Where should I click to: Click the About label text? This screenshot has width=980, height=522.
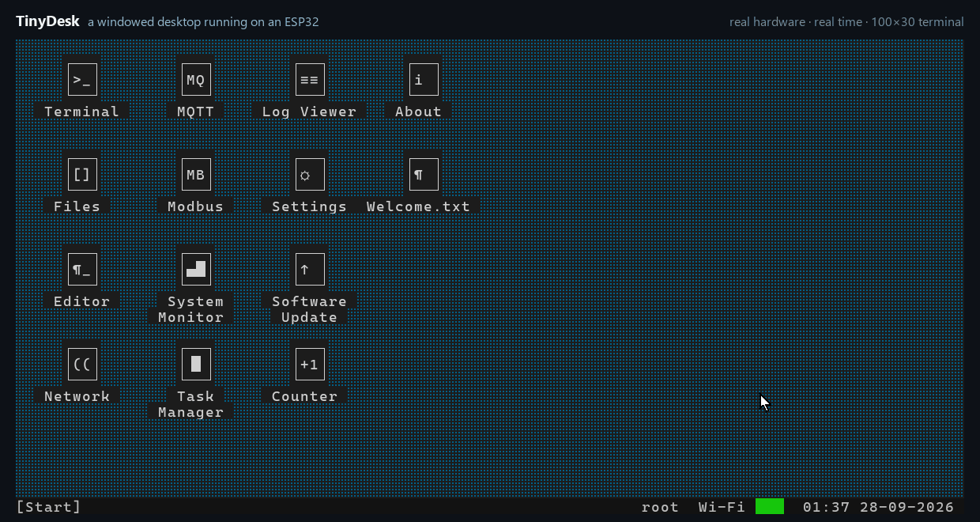(x=419, y=112)
